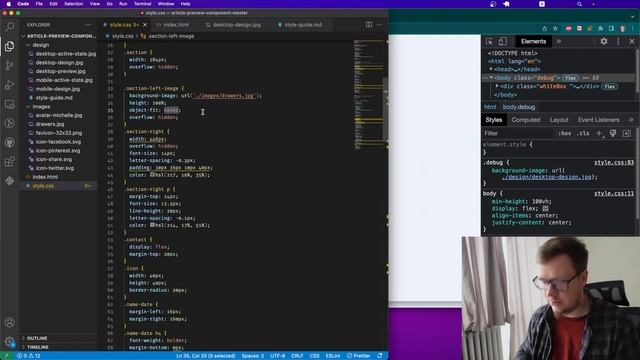
Task: Open the Terminal menu
Action: tap(142, 4)
